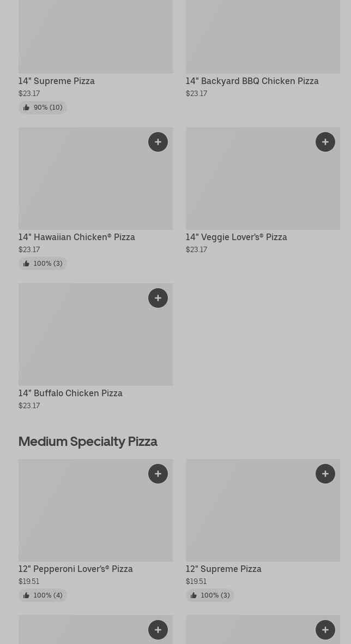Select the 14" Veggie Lover's Pizza name

point(236,237)
